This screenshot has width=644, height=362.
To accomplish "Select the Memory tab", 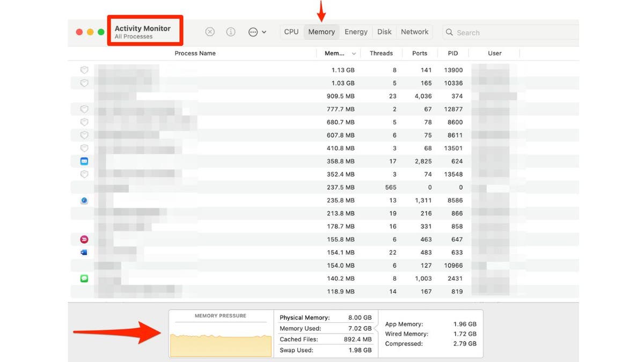I will point(321,32).
